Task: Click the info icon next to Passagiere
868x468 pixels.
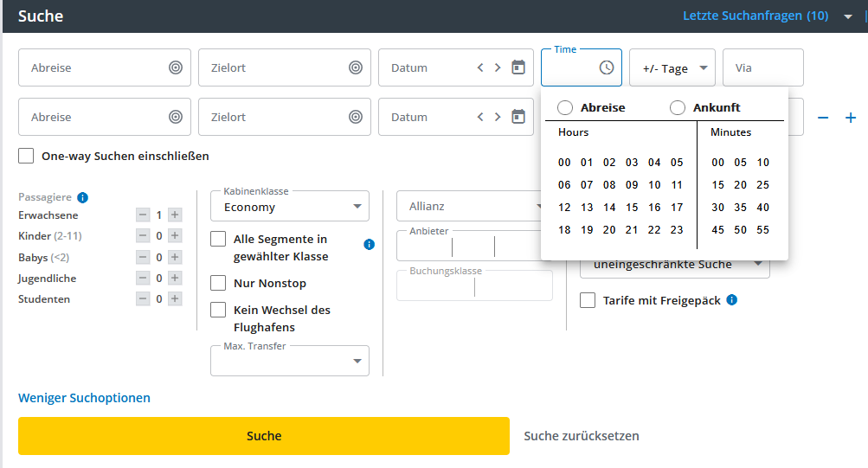Action: tap(82, 197)
